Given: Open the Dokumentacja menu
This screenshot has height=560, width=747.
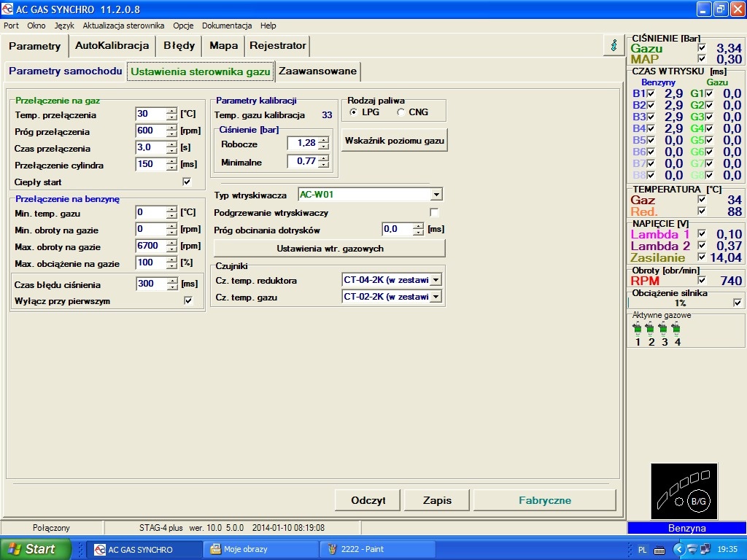Looking at the screenshot, I should pyautogui.click(x=227, y=26).
